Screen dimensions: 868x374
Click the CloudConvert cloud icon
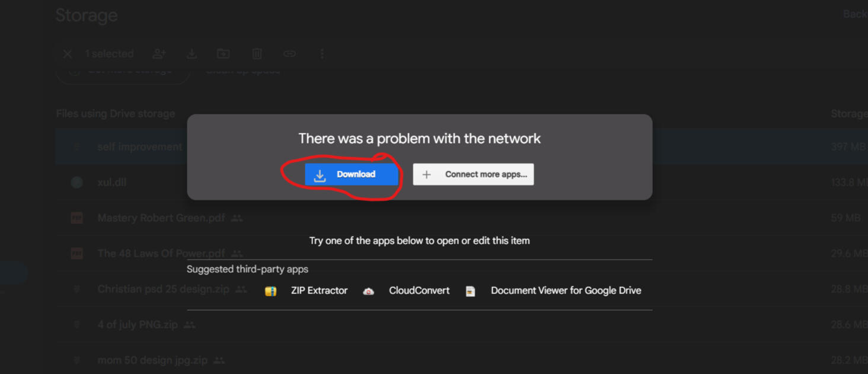368,291
